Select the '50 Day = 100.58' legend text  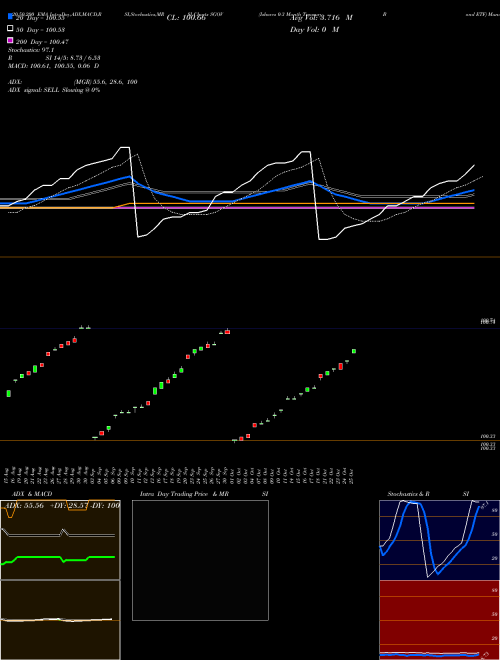(x=40, y=30)
